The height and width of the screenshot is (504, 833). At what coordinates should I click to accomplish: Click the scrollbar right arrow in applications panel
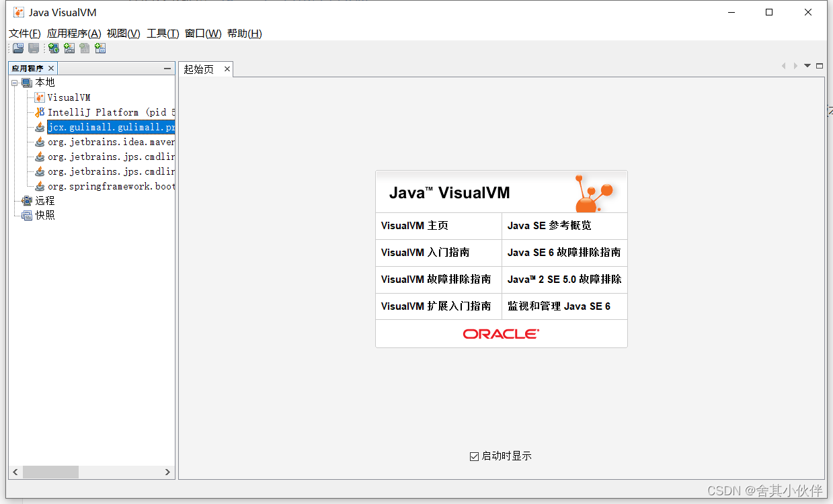pyautogui.click(x=168, y=472)
